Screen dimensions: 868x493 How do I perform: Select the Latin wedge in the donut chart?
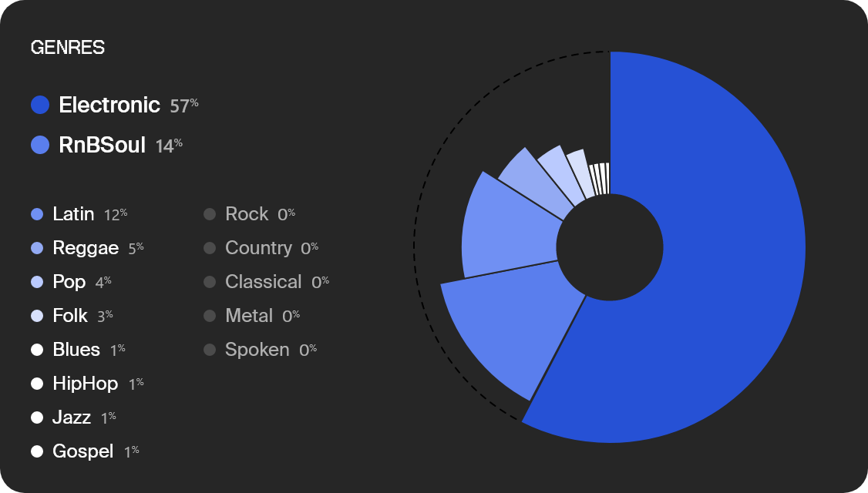click(506, 227)
